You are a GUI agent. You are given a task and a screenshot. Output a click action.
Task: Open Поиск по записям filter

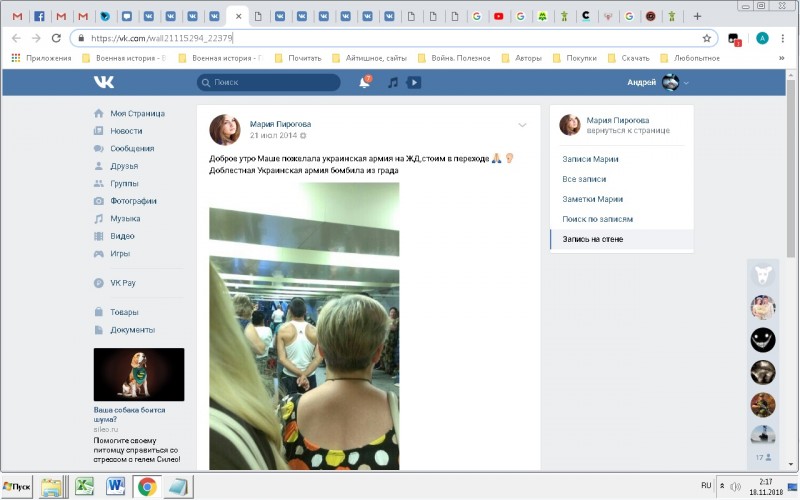coord(597,219)
